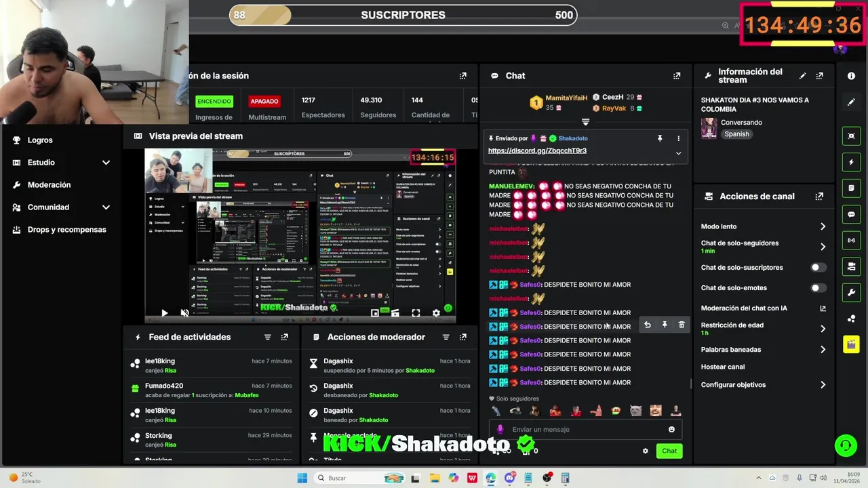Unmute the stream preview volume

(184, 313)
